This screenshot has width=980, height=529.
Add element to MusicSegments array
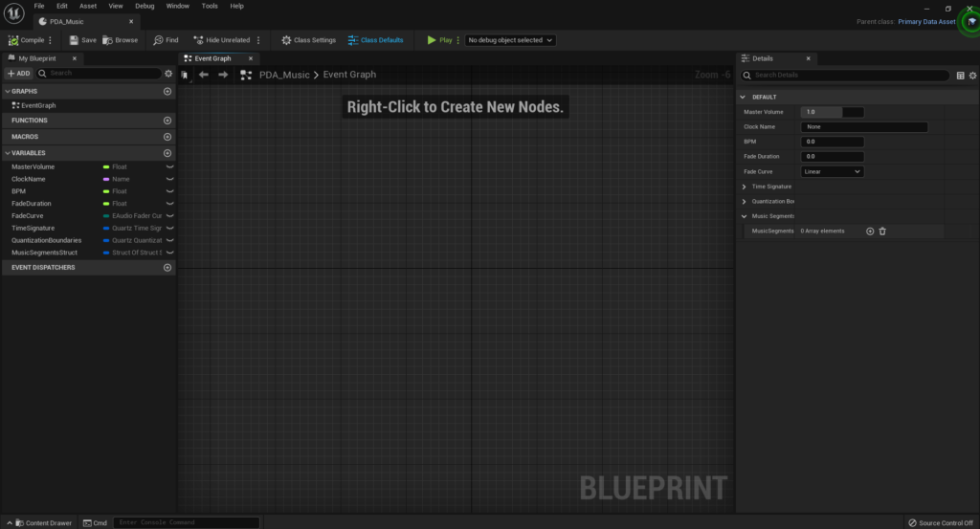click(x=870, y=231)
